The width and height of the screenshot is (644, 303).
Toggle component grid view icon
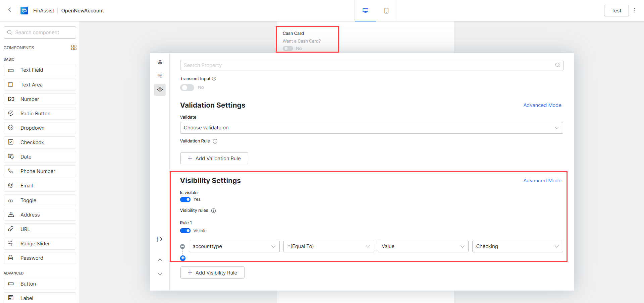[x=74, y=48]
